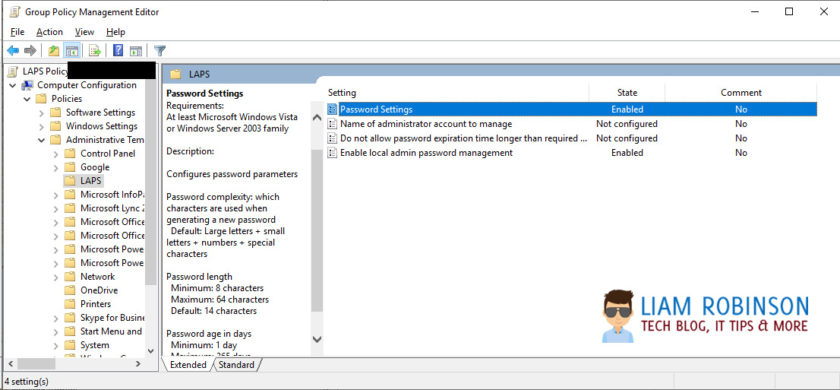840x390 pixels.
Task: Open the Help menu
Action: coord(115,32)
